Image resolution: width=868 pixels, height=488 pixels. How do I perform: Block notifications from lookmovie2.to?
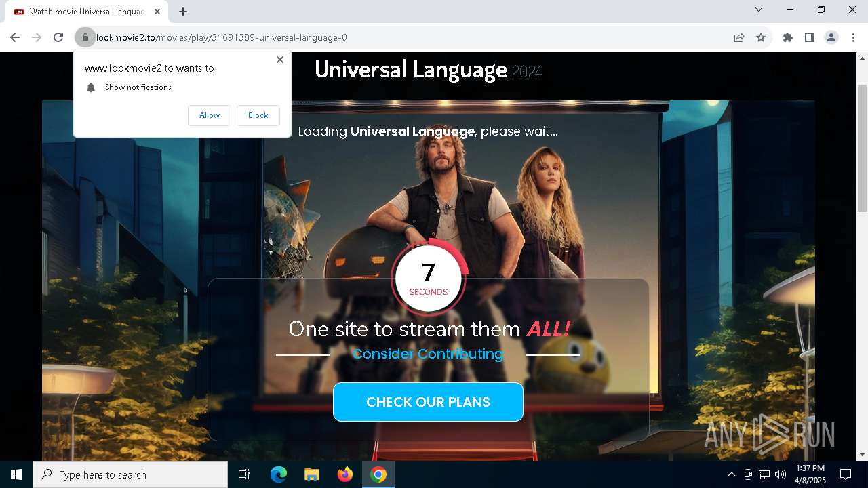tap(258, 115)
